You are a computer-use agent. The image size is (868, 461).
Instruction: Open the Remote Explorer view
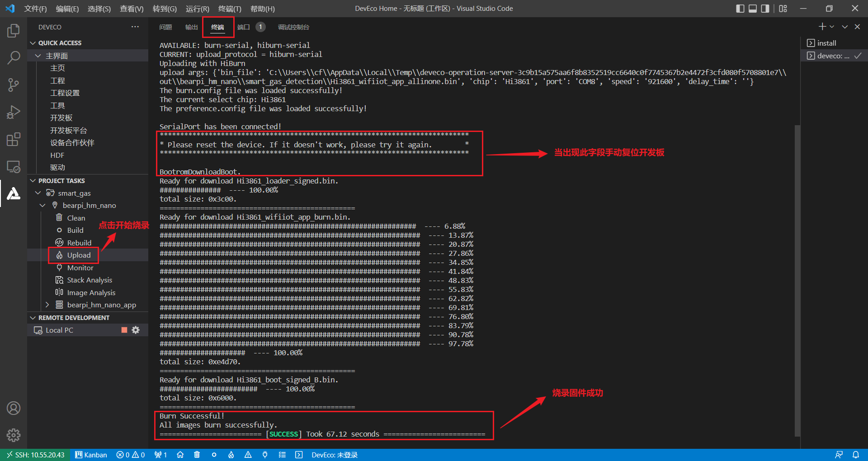(x=14, y=167)
